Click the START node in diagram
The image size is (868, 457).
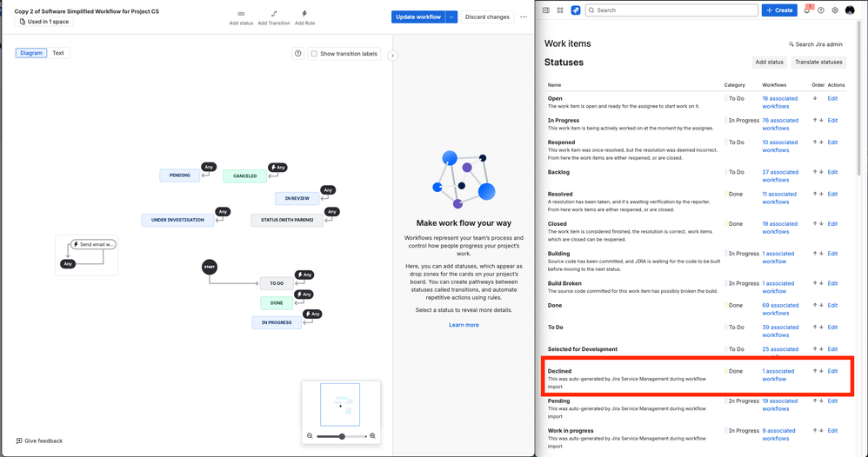[210, 268]
